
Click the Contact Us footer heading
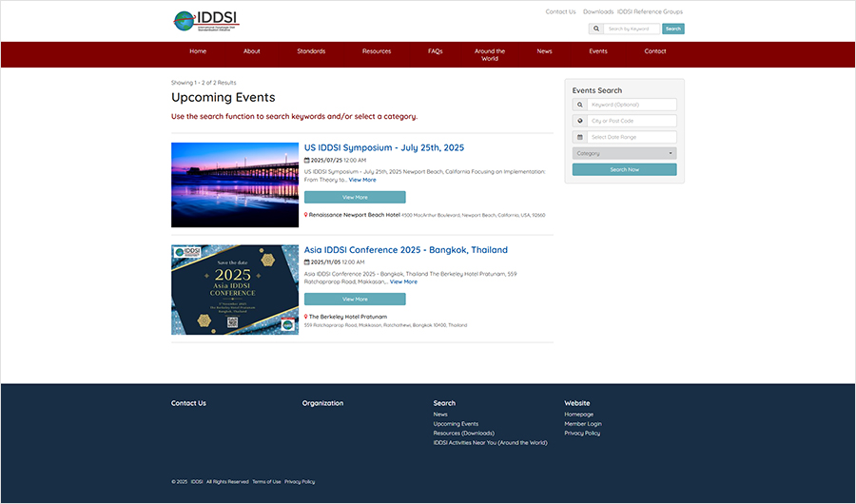(189, 403)
